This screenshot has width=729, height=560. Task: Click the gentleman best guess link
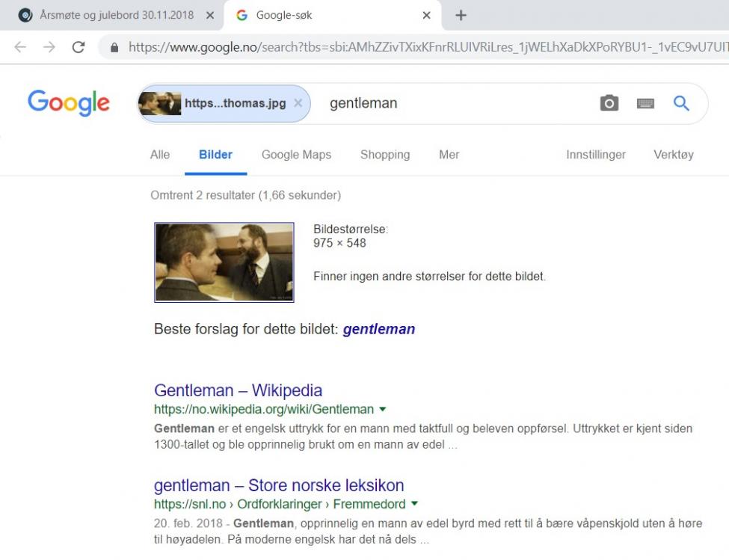click(379, 329)
